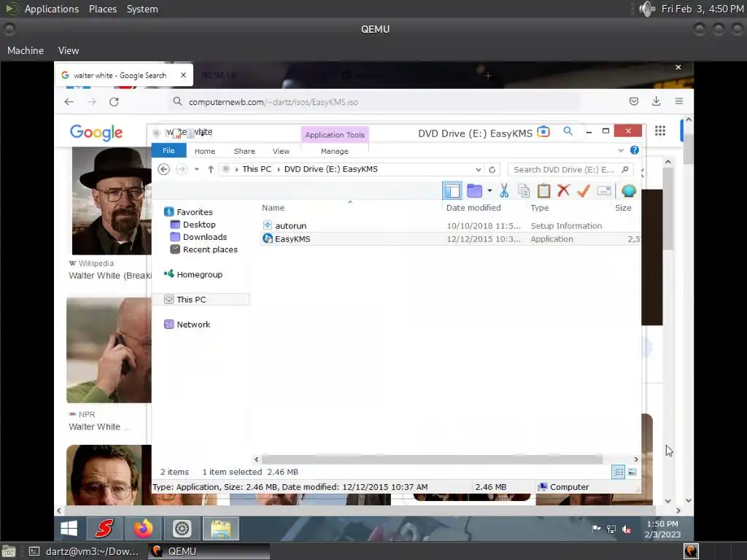Viewport: 747px width, 560px height.
Task: Sort files by Name column header
Action: [x=273, y=208]
